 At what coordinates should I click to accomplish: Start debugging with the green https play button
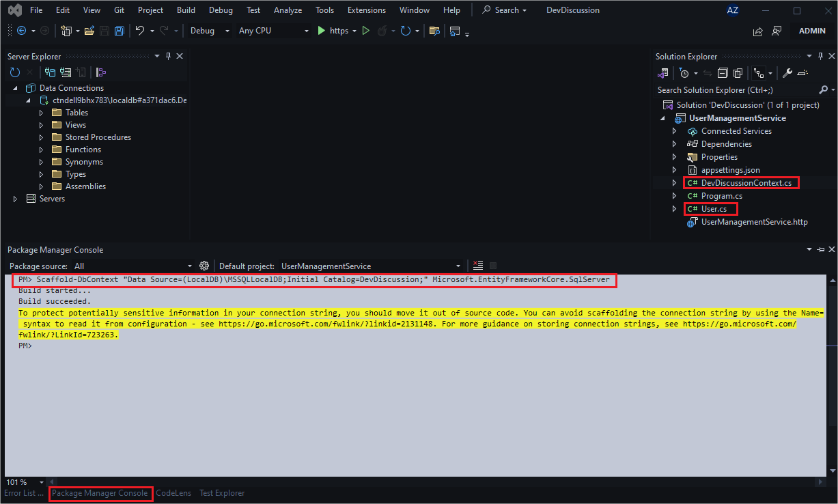click(x=321, y=31)
